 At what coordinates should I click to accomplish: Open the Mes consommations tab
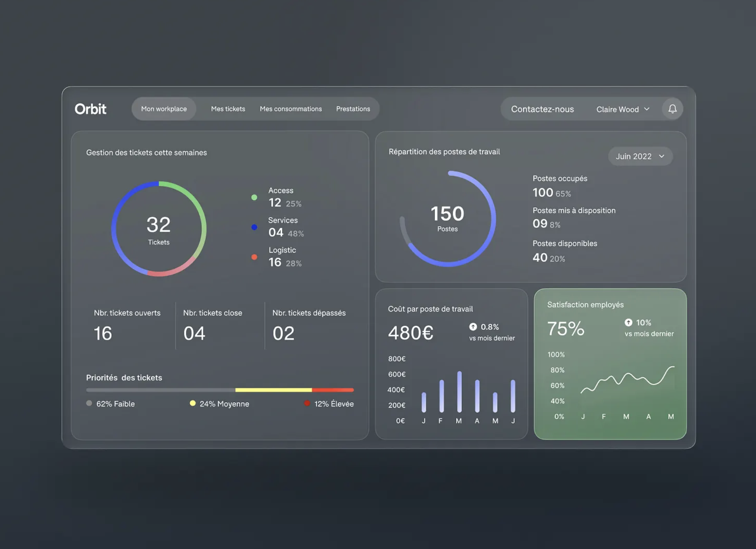(290, 109)
